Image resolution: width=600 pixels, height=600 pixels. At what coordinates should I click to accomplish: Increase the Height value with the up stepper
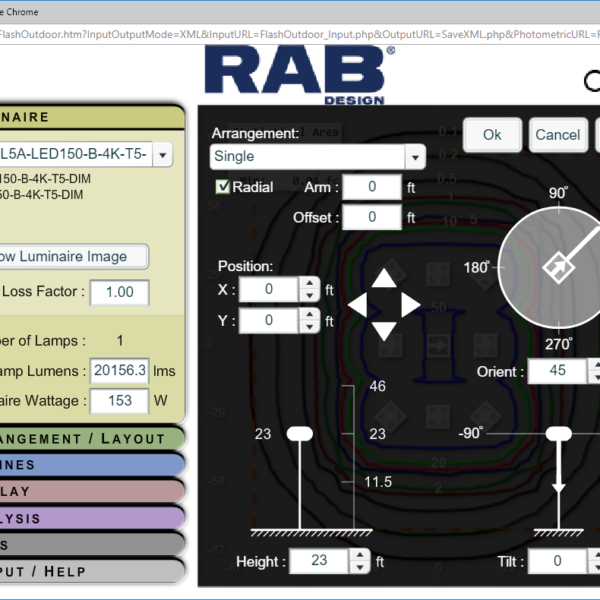[x=360, y=554]
